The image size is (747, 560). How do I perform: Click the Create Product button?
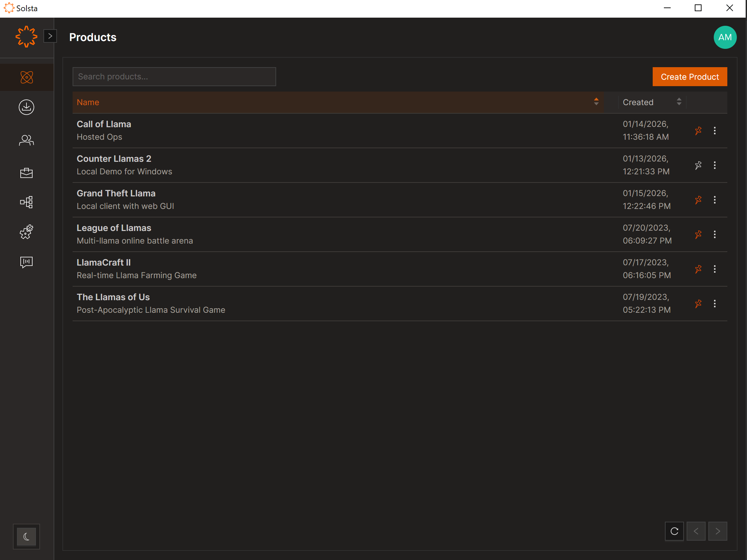[689, 77]
